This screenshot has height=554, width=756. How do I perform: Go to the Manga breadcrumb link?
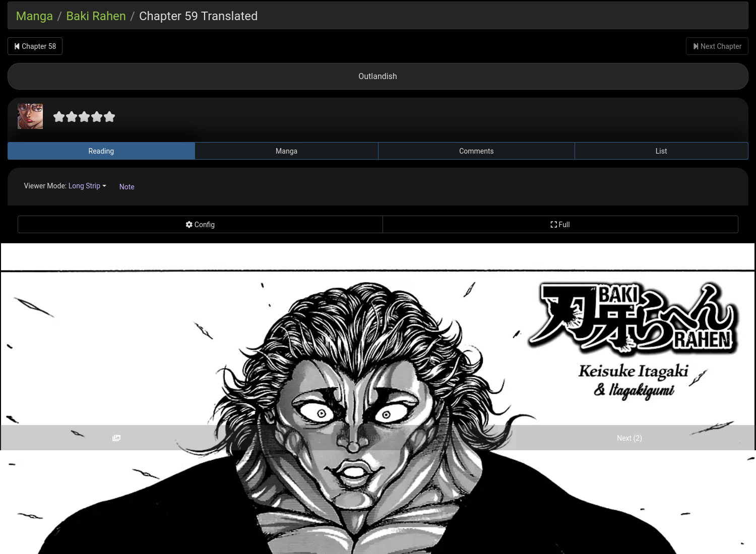[34, 16]
